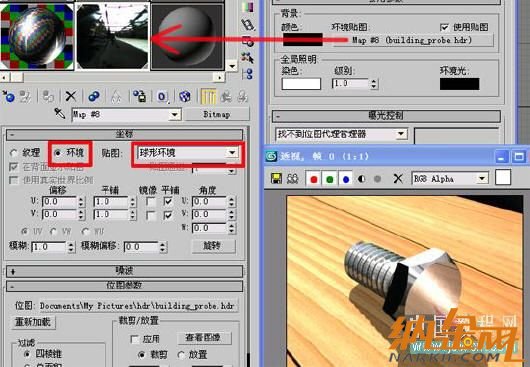Click the clear image X icon in render window
Viewport: 530px width, 367px height.
pos(398,178)
